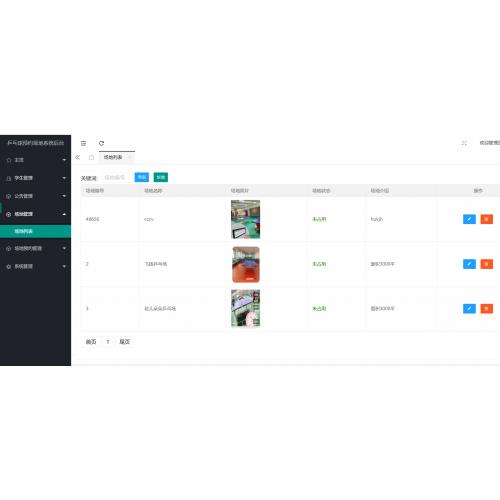This screenshot has height=500, width=500.
Task: Click the refresh icon in top bar
Action: pyautogui.click(x=101, y=143)
